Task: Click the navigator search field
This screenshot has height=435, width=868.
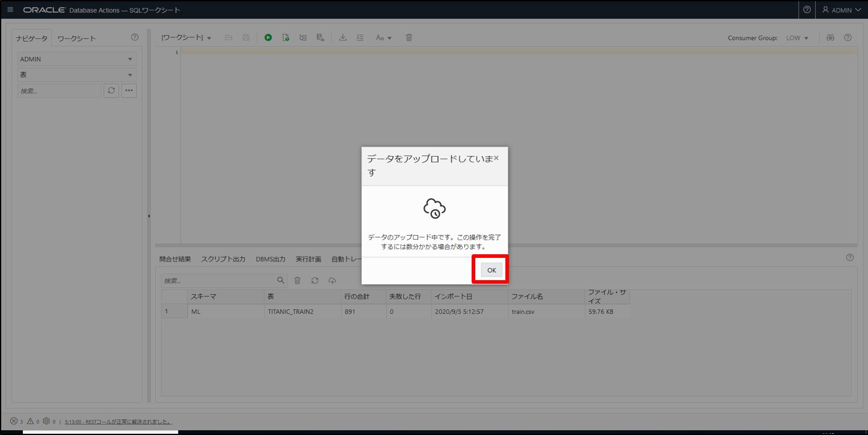Action: [59, 91]
